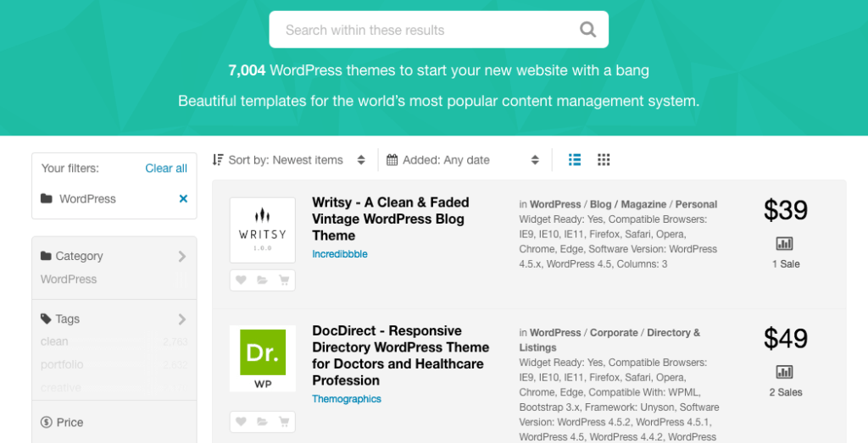This screenshot has height=443, width=868.
Task: Click the '1 Sale' text
Action: [x=786, y=263]
